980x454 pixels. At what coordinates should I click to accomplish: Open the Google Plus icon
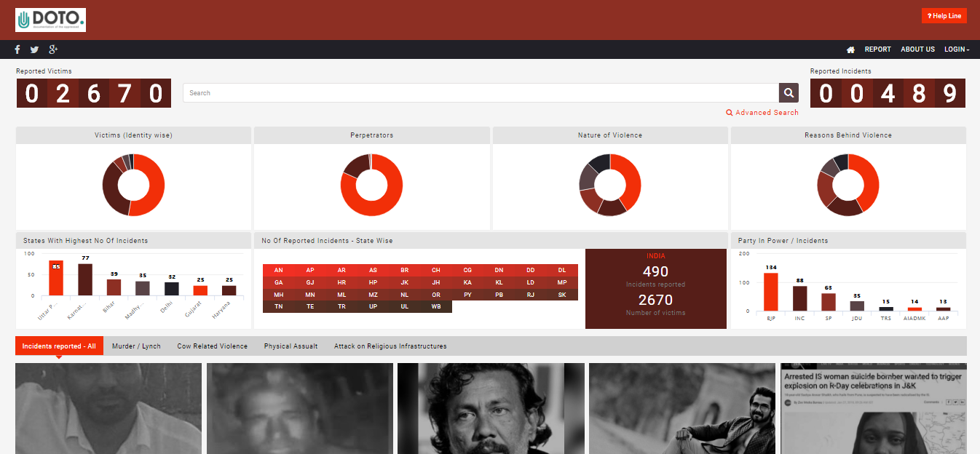tap(53, 49)
